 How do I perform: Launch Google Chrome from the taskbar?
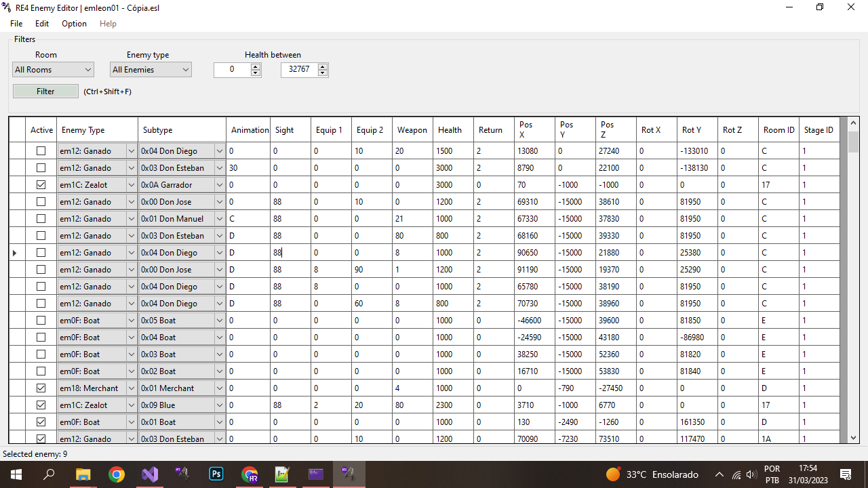click(117, 474)
